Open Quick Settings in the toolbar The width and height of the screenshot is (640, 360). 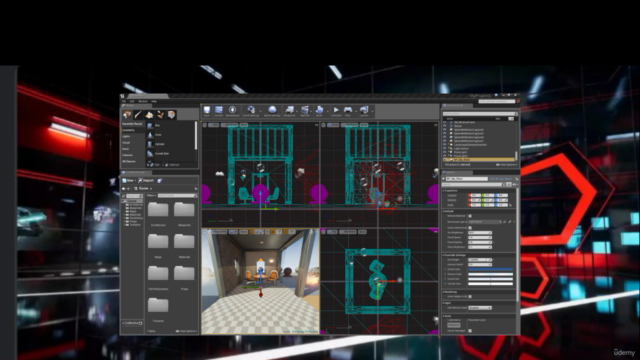coord(251,111)
